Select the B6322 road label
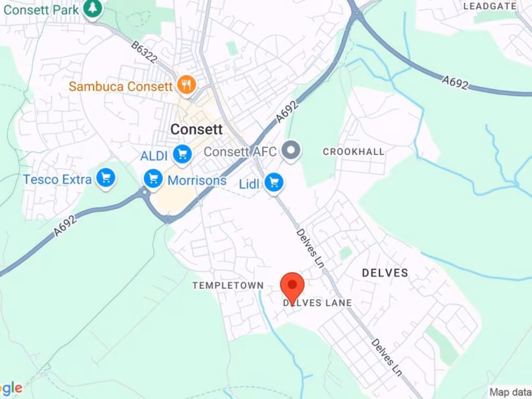 [144, 52]
